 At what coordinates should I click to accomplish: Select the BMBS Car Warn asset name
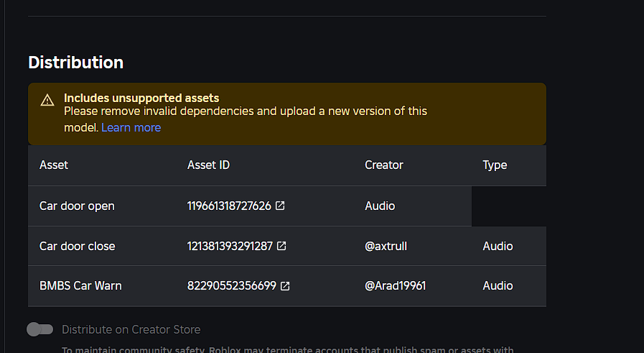80,286
